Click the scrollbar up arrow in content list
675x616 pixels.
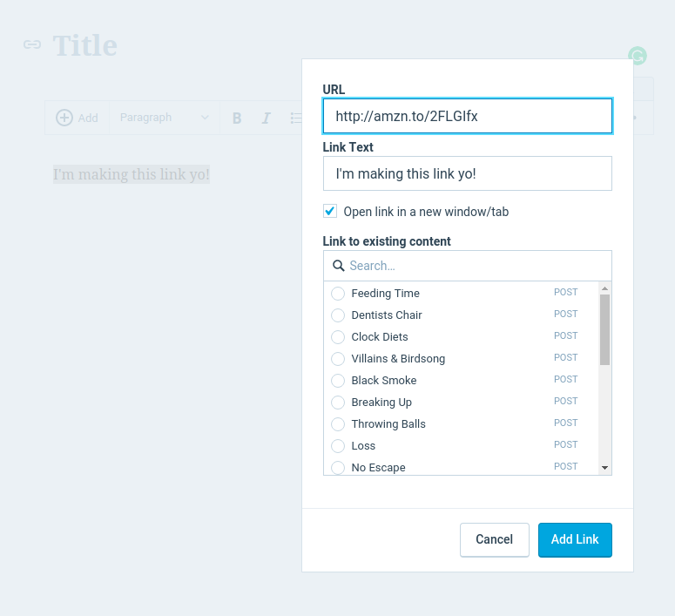coord(604,288)
